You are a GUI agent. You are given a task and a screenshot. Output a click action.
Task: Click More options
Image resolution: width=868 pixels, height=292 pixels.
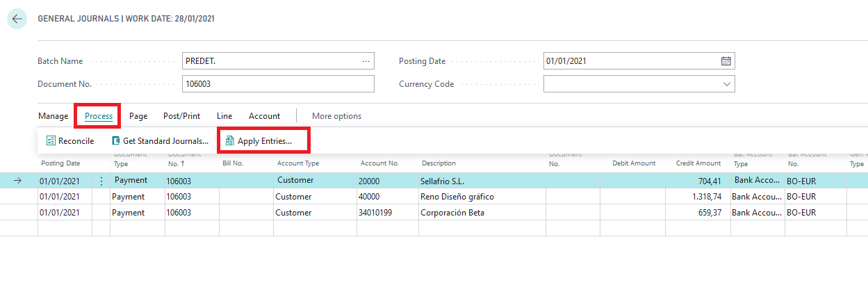point(336,116)
